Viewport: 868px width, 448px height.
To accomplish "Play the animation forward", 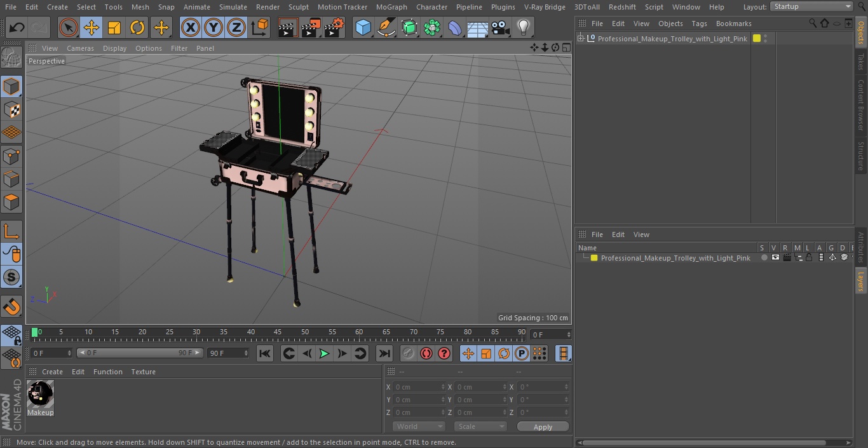I will 324,353.
